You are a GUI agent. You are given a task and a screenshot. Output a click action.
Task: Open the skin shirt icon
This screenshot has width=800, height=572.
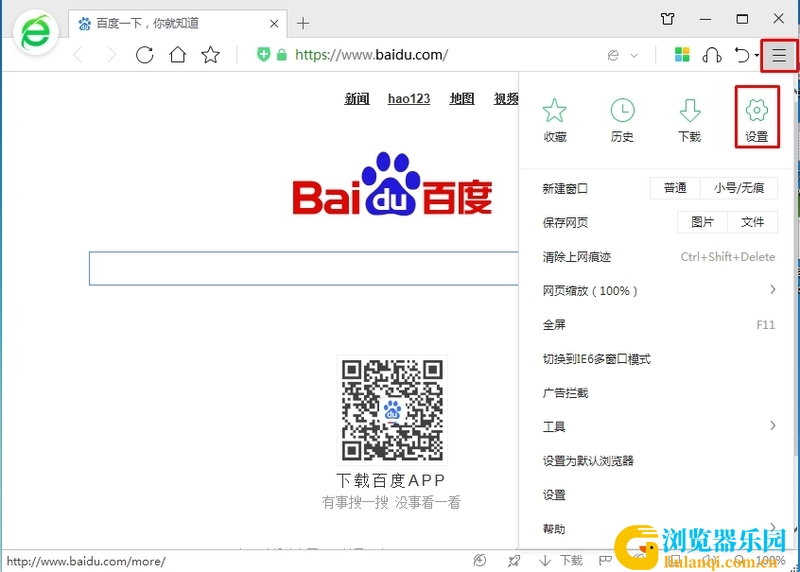[667, 19]
